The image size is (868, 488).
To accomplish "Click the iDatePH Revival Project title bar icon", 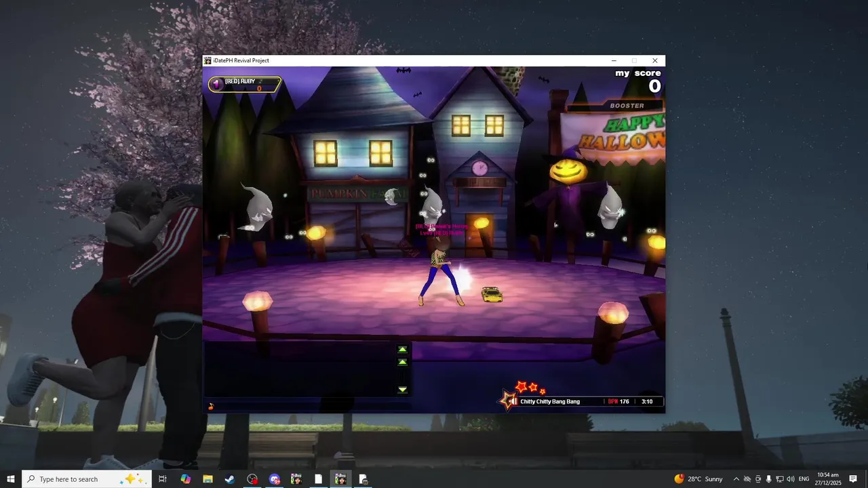I will 208,60.
